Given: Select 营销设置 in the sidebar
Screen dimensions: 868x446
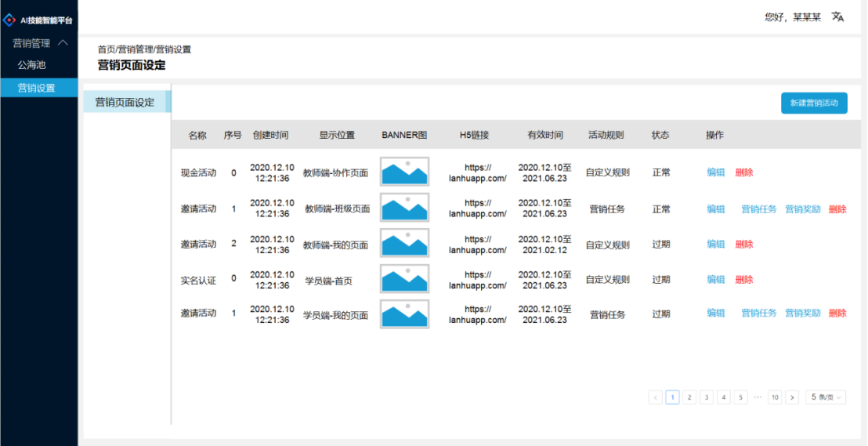Looking at the screenshot, I should [37, 88].
